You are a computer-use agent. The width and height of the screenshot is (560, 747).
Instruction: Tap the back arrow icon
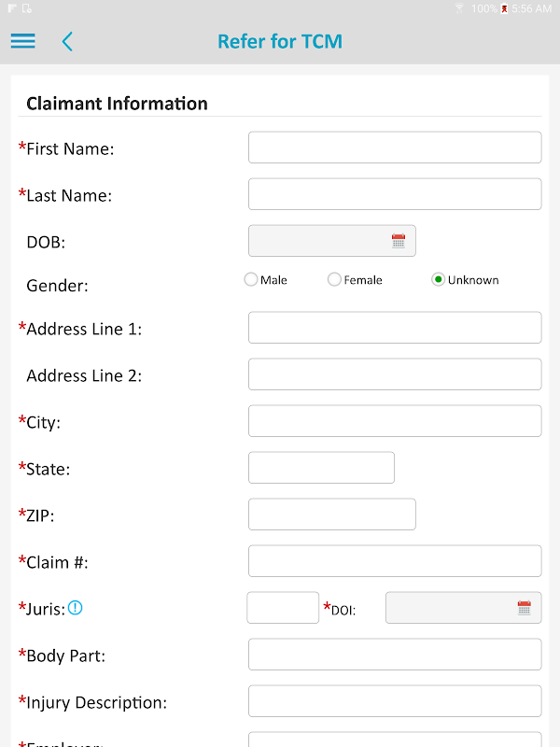click(67, 41)
